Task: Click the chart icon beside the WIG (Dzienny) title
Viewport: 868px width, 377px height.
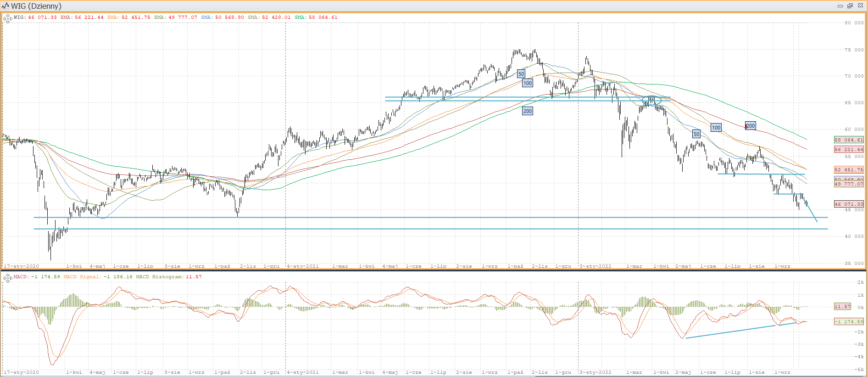Action: [6, 6]
